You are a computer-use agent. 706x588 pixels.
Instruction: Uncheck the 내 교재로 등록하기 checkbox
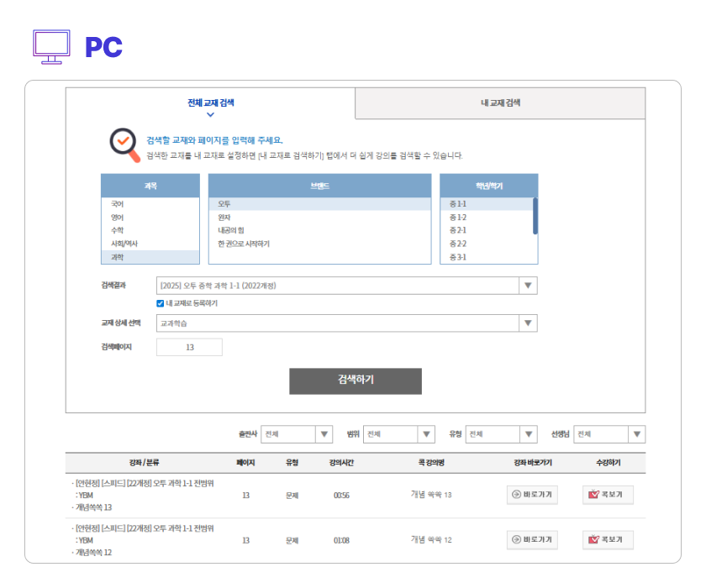click(x=161, y=303)
